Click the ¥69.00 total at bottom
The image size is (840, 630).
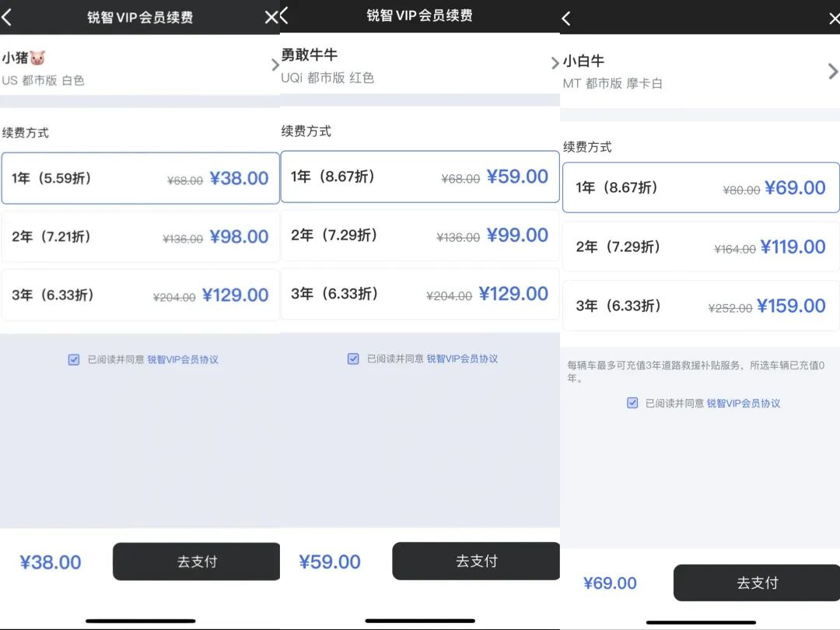coord(610,583)
